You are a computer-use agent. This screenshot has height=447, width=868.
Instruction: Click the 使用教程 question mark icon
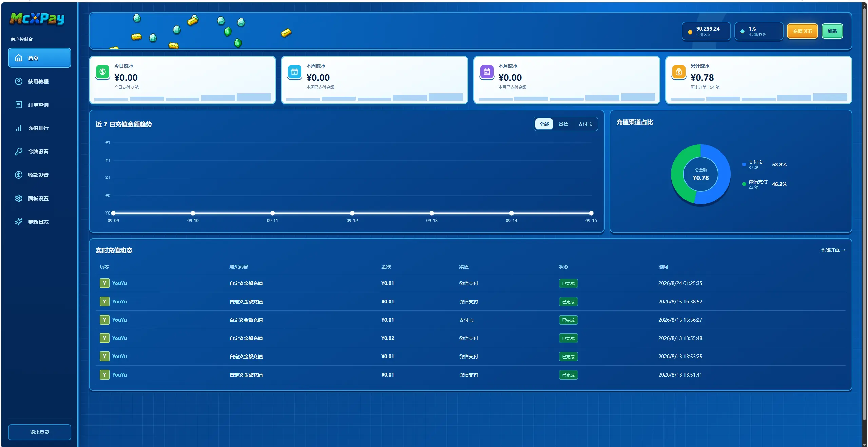click(x=19, y=81)
